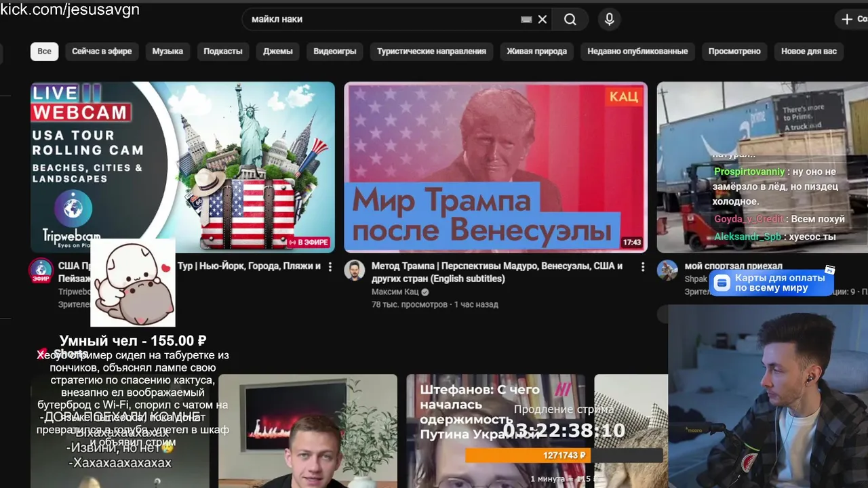This screenshot has width=868, height=488.
Task: Click Карты для оплаты по всему миру banner
Action: point(772,283)
